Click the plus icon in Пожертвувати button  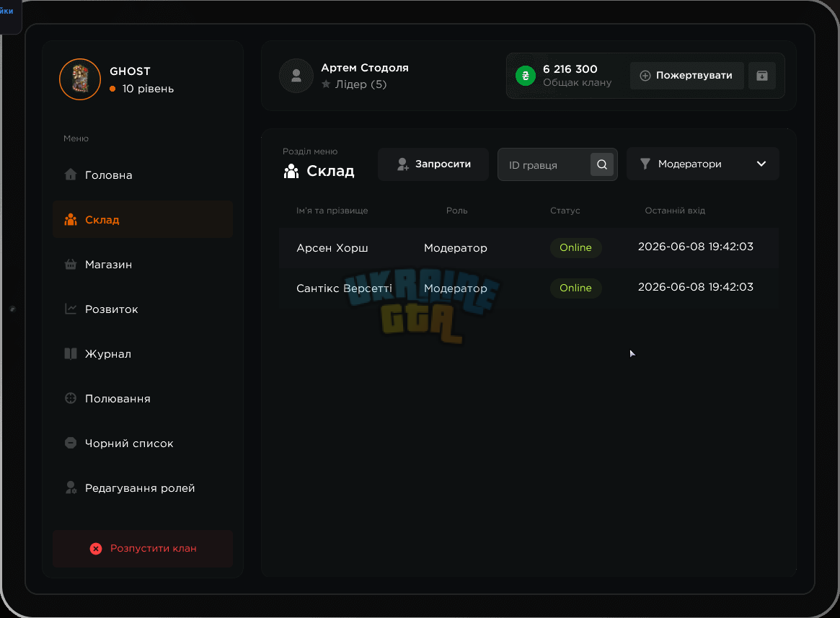[645, 76]
